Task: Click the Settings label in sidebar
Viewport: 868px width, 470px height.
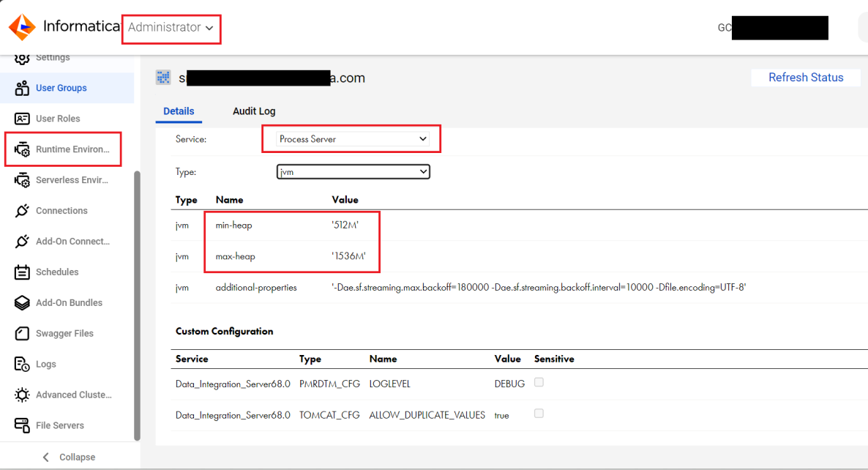Action: [53, 58]
